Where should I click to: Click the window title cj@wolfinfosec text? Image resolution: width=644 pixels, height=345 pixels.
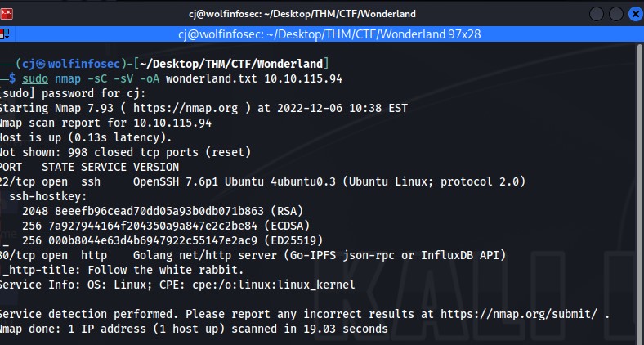pyautogui.click(x=302, y=14)
